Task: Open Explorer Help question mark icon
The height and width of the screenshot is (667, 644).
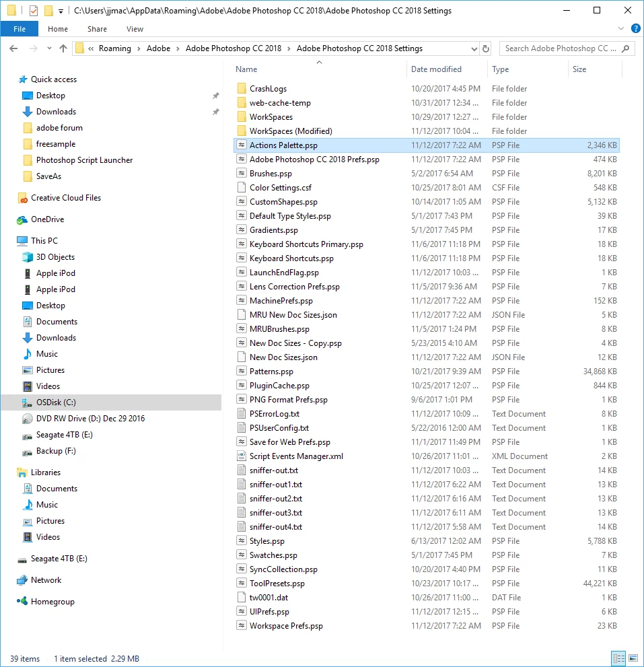Action: click(635, 28)
